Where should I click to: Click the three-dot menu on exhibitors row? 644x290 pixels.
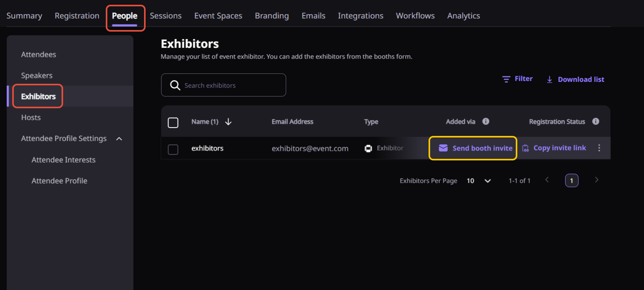pyautogui.click(x=599, y=148)
